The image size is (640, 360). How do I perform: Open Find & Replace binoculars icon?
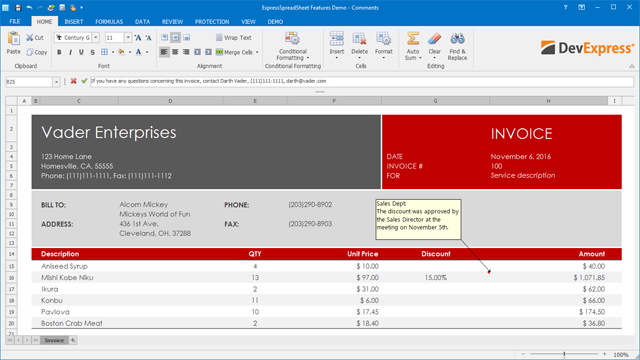457,39
